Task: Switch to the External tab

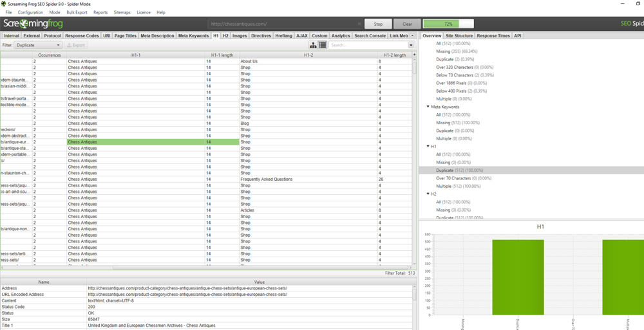Action: click(32, 36)
